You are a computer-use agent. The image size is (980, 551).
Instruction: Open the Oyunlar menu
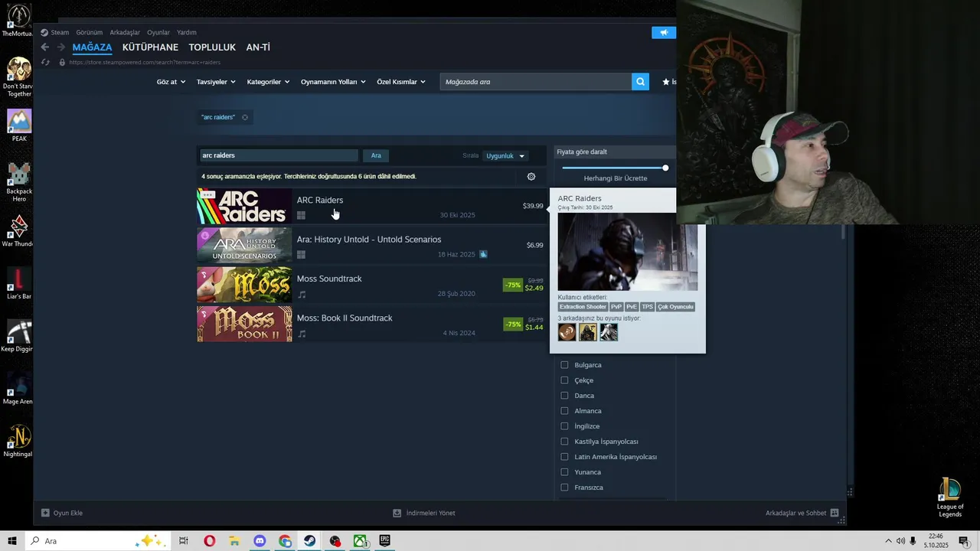click(x=158, y=32)
